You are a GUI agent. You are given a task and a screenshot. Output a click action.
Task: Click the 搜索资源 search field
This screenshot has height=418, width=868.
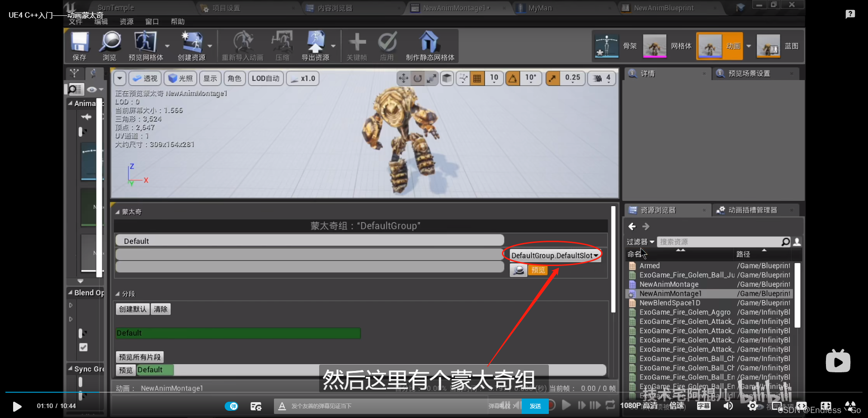pos(719,242)
